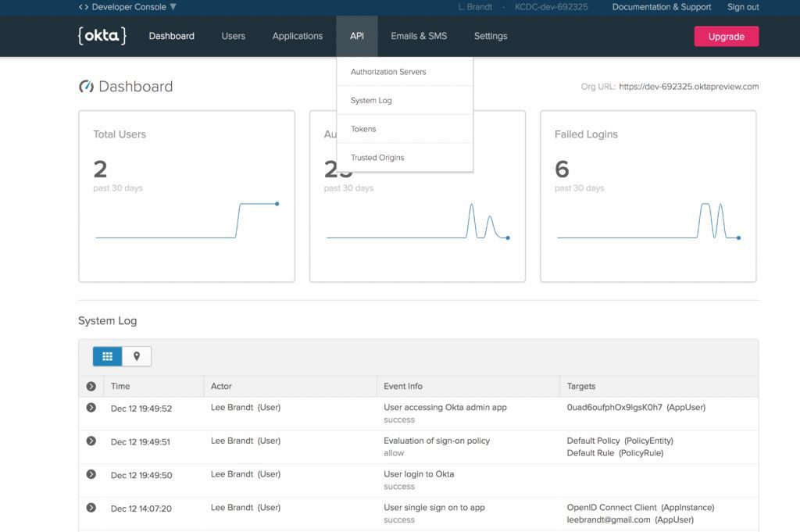
Task: Expand the Dec 12 19:49:51 log row
Action: (x=91, y=441)
